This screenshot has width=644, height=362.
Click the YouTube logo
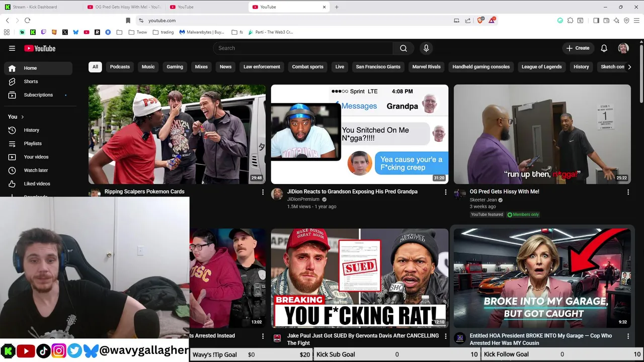pos(40,48)
